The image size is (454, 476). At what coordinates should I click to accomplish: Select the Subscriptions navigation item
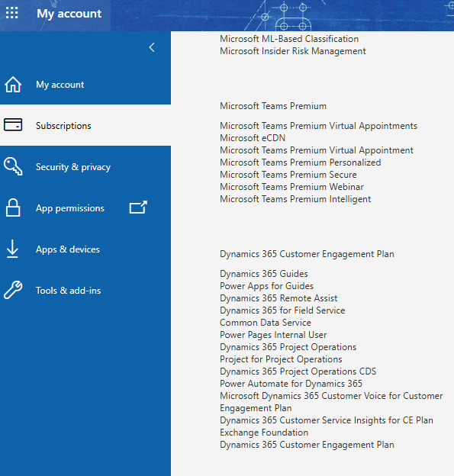point(85,125)
